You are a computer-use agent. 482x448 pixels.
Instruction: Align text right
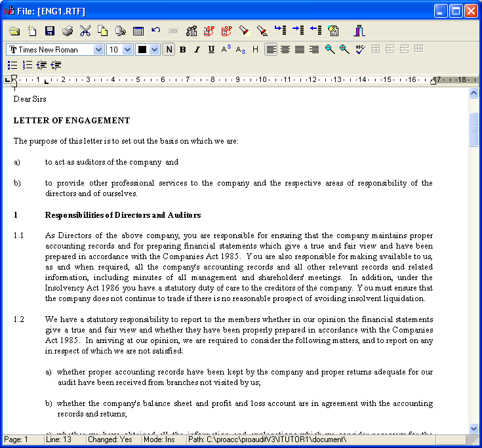(x=314, y=49)
